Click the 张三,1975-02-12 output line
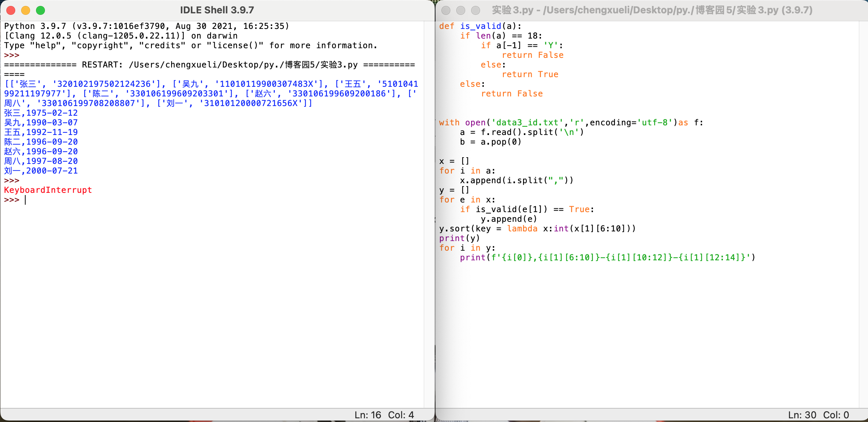 (x=41, y=113)
